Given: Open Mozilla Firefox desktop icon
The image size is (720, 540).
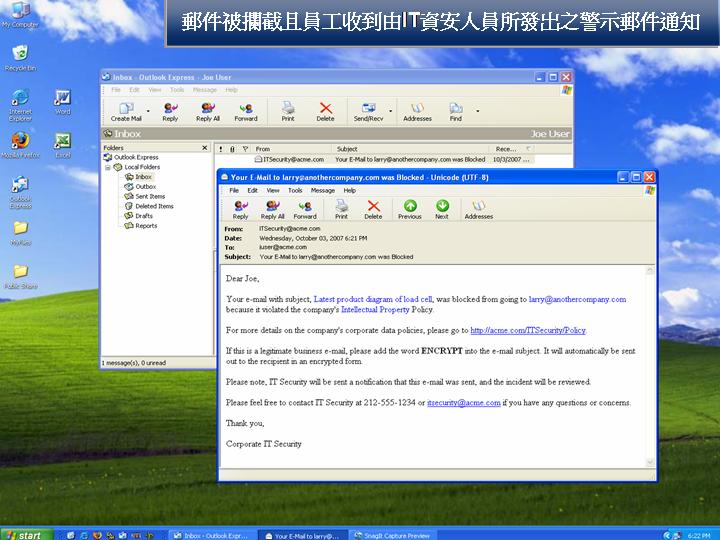Looking at the screenshot, I should pos(20,145).
